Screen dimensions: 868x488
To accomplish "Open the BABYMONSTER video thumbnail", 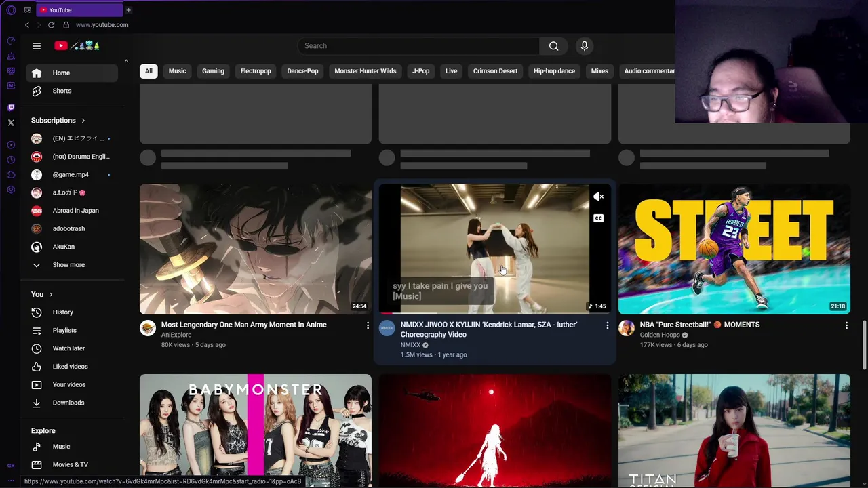I will [x=256, y=426].
